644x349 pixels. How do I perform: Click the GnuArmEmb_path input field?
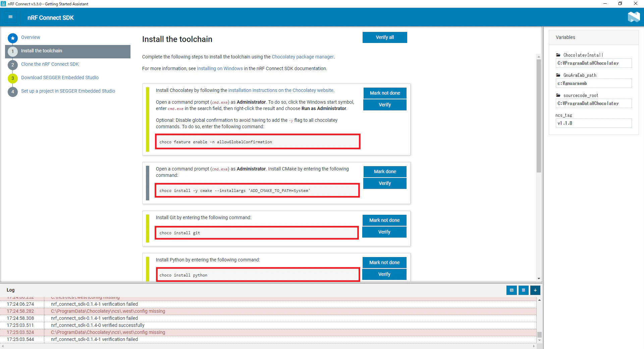pos(594,83)
